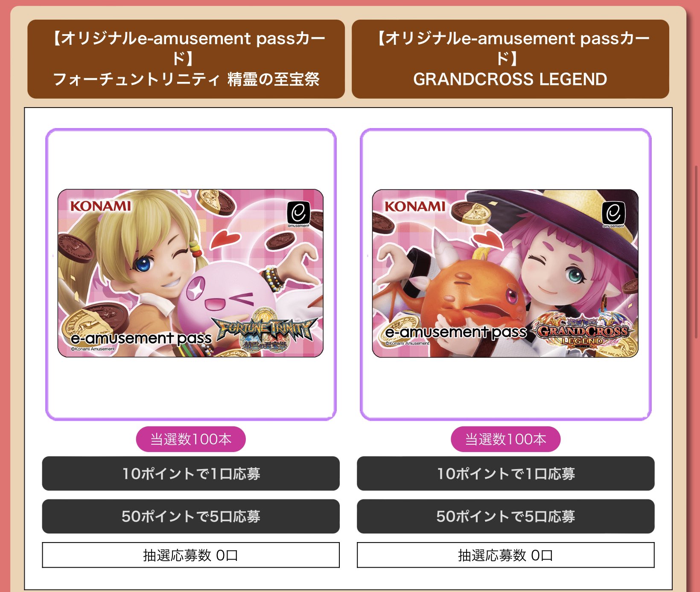Click the Fortune Trinity game logo

click(265, 333)
